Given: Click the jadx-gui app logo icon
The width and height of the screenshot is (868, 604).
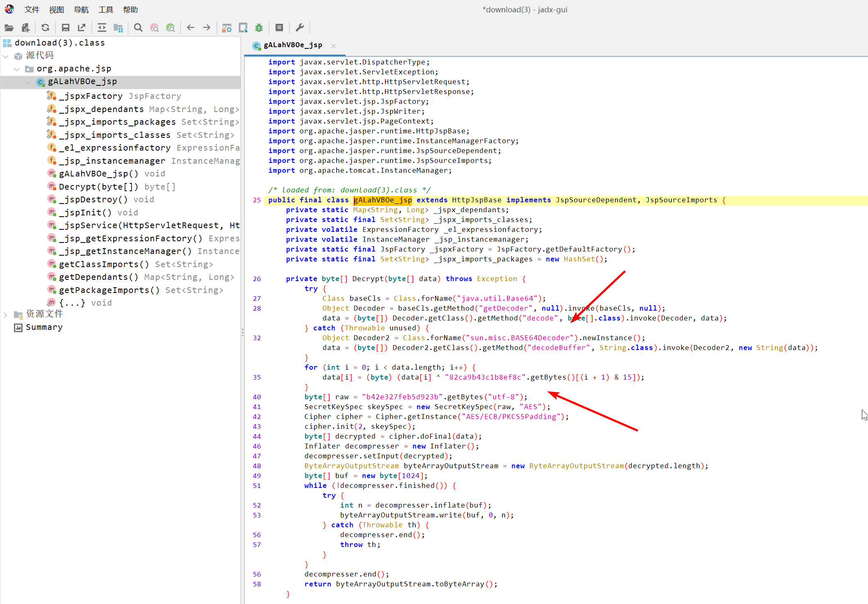Looking at the screenshot, I should pyautogui.click(x=9, y=9).
